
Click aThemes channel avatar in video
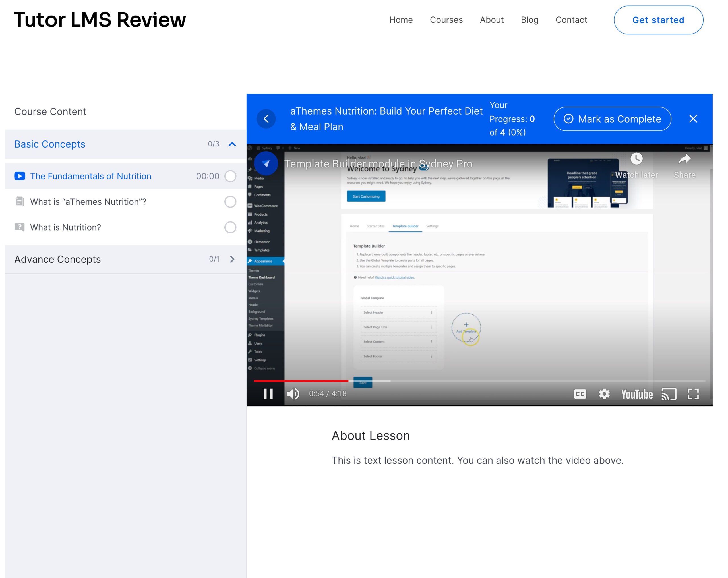point(266,163)
